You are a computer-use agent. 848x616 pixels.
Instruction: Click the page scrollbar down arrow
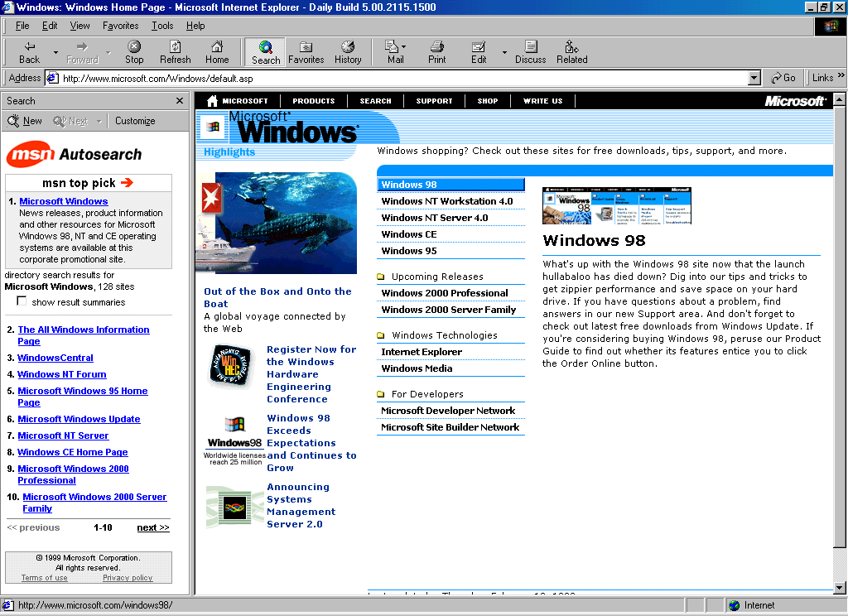tap(840, 588)
